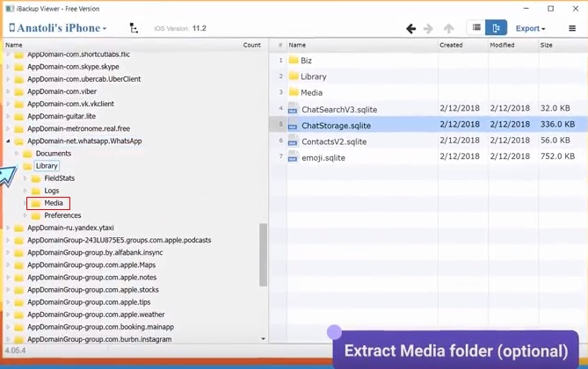The width and height of the screenshot is (588, 369).
Task: Sort file list by Name column
Action: pyautogui.click(x=362, y=45)
